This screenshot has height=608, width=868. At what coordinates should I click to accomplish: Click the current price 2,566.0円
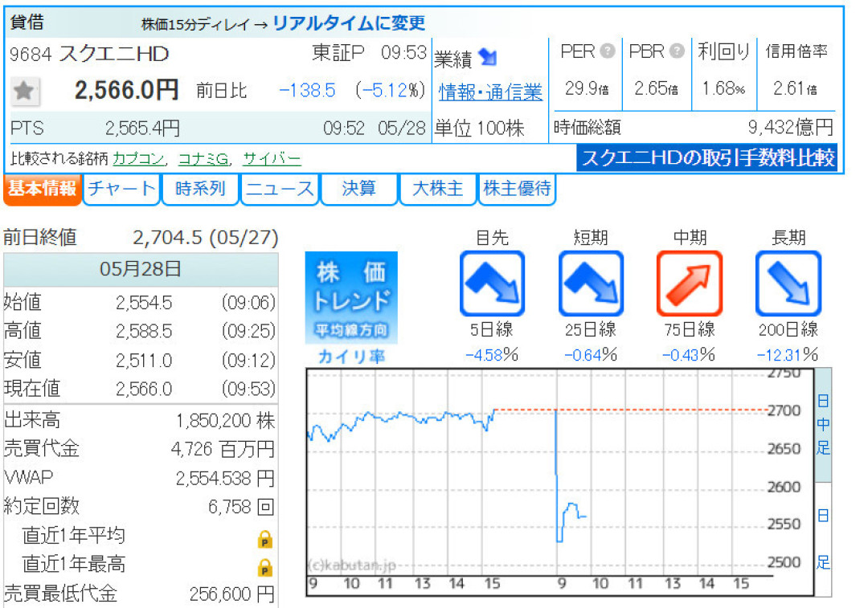click(x=127, y=90)
